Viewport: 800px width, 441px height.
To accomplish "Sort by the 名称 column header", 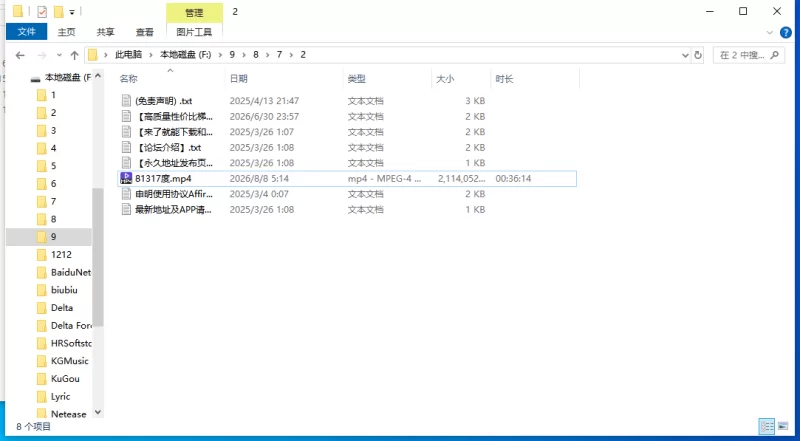I will click(x=129, y=79).
